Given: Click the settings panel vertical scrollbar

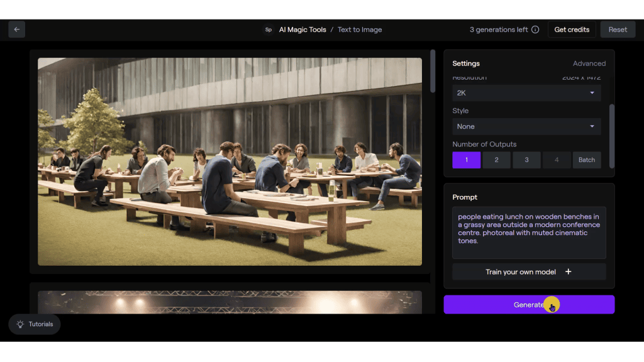Looking at the screenshot, I should (612, 135).
